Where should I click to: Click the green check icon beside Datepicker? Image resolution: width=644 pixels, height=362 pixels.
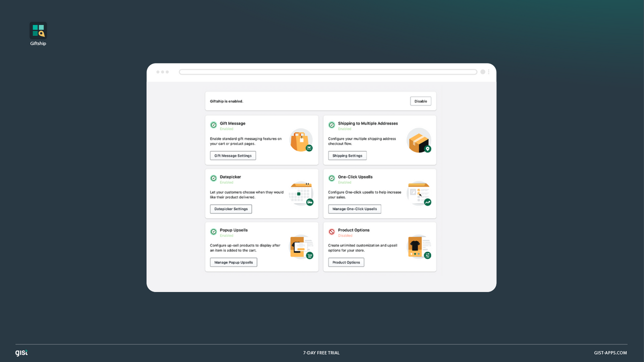(x=213, y=178)
